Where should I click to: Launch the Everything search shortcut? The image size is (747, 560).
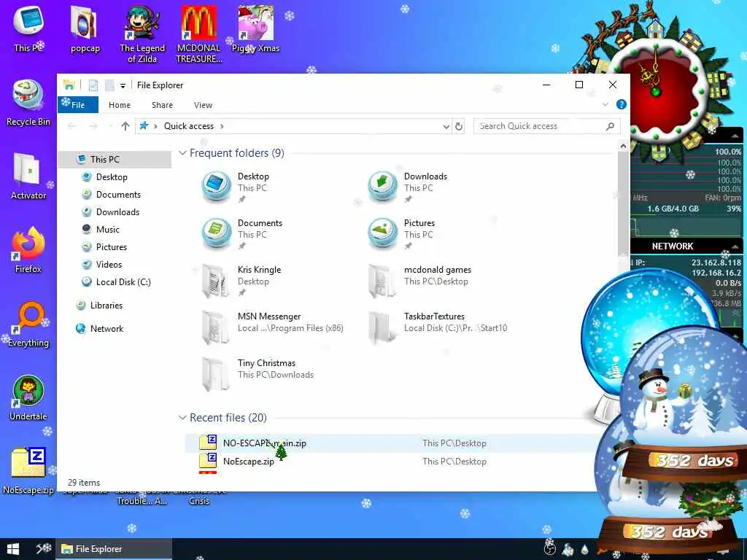(28, 324)
